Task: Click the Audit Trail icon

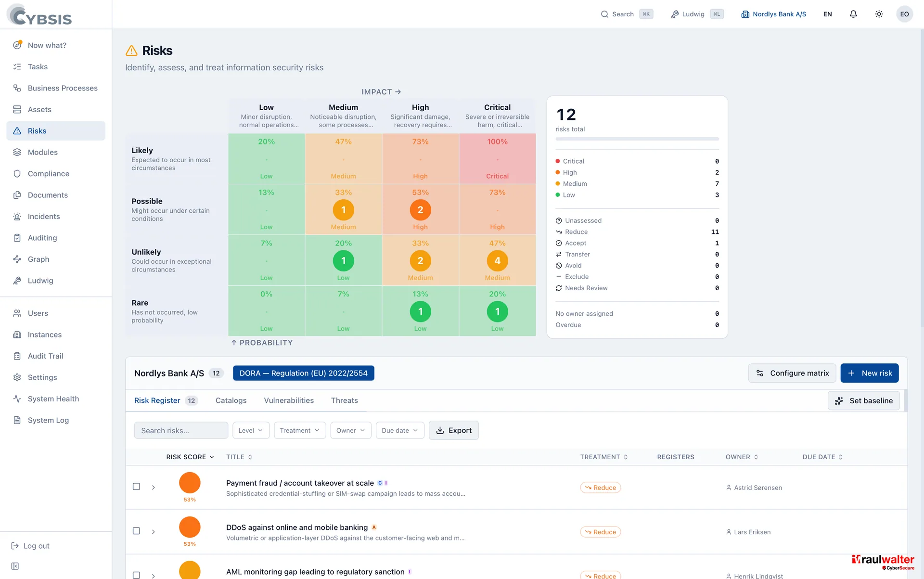Action: [17, 356]
